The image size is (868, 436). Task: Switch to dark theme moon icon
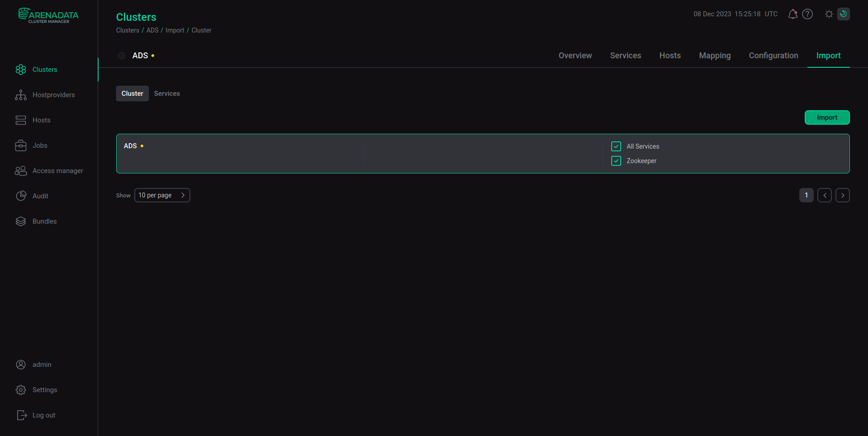844,14
